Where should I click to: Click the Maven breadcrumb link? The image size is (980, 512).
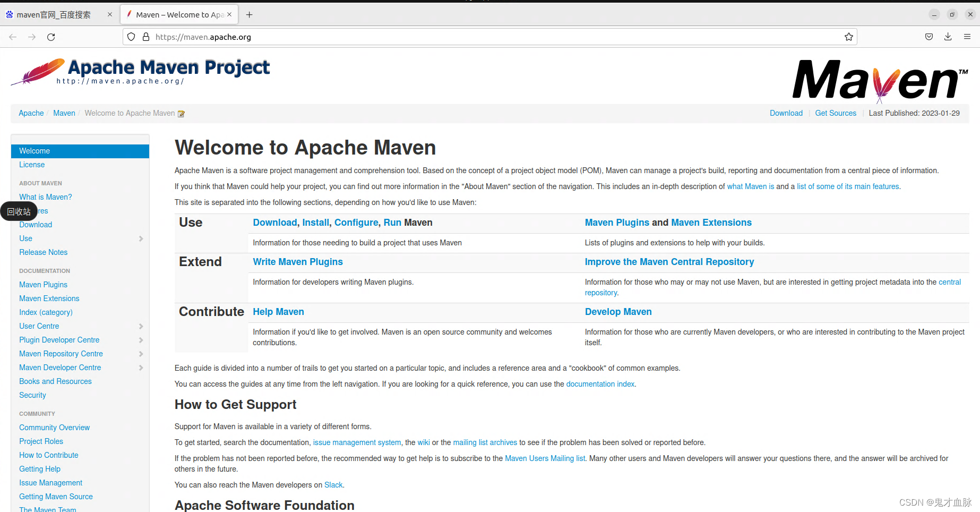click(64, 113)
